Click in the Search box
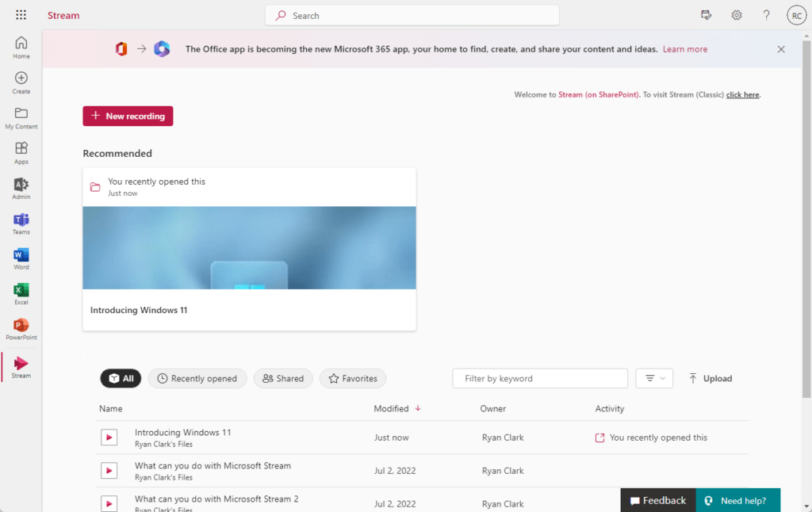This screenshot has width=812, height=512. pos(412,16)
